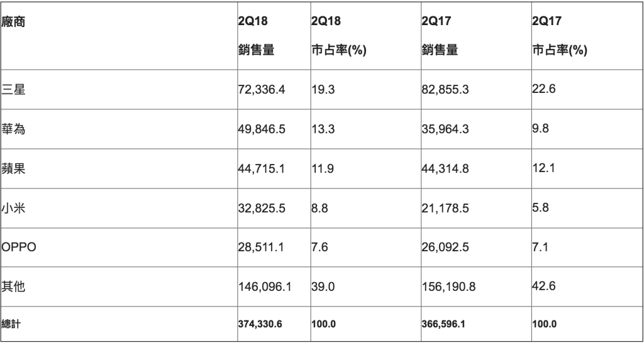Screen dimensions: 644x343
Task: Click the 華為 row label
Action: 14,129
